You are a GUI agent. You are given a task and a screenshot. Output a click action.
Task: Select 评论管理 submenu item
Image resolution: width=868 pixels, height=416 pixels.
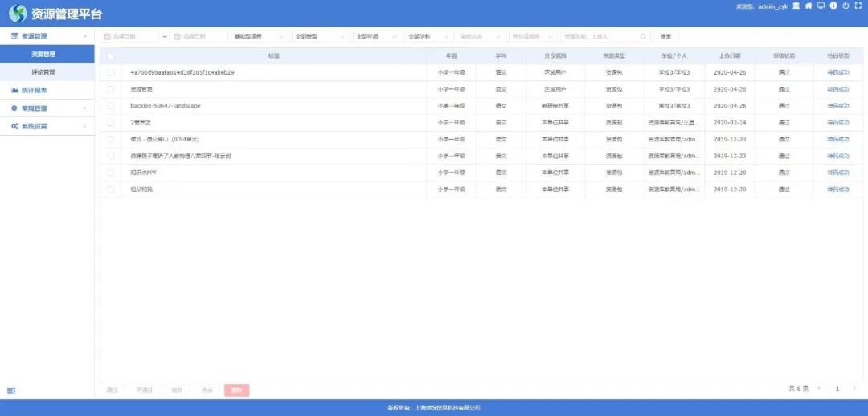coord(47,72)
